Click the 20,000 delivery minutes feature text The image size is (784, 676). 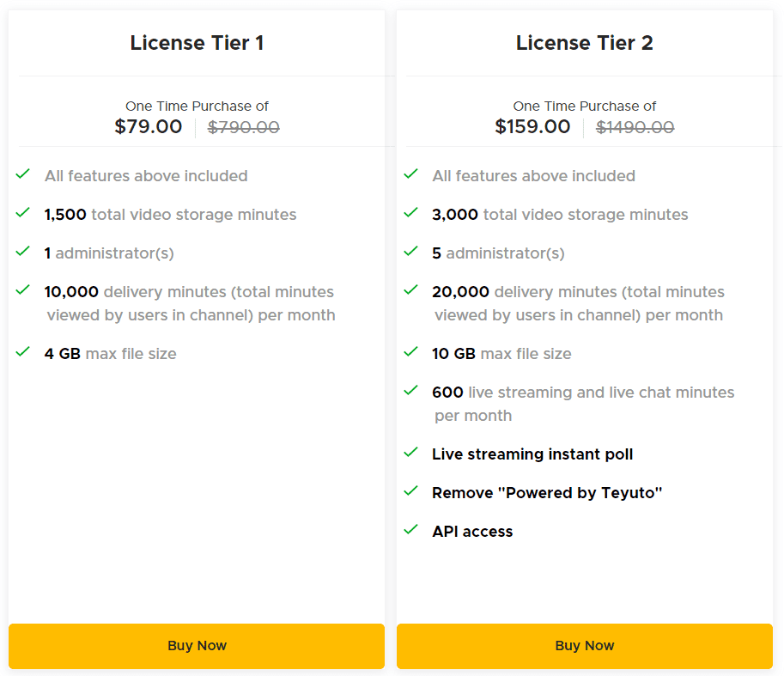point(578,303)
